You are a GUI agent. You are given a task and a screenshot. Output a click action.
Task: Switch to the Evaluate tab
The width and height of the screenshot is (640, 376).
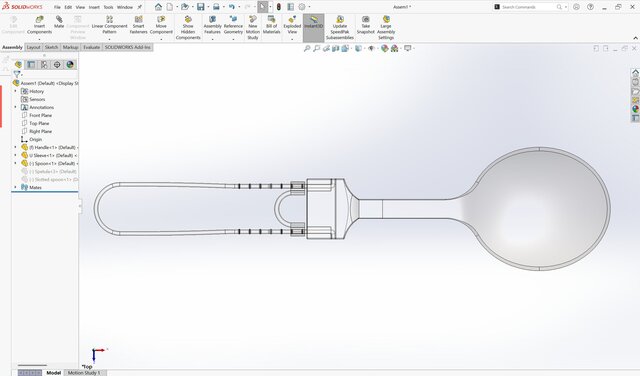click(x=91, y=47)
